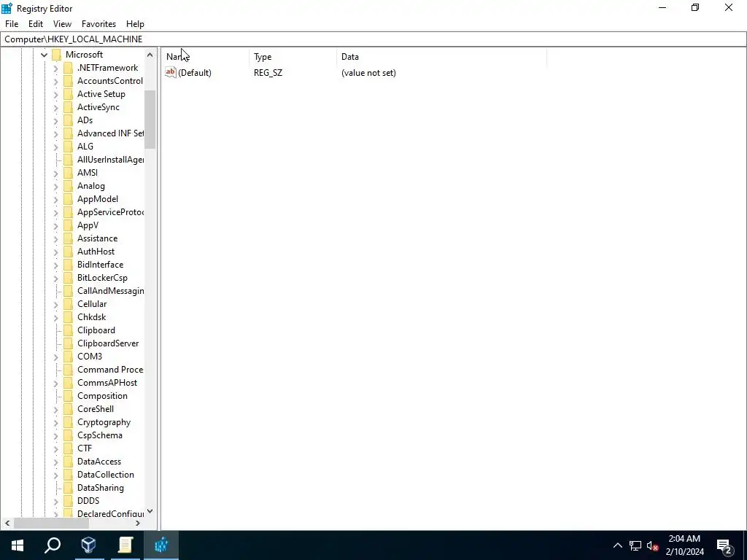
Task: Click the Clipboard folder icon
Action: (x=68, y=330)
